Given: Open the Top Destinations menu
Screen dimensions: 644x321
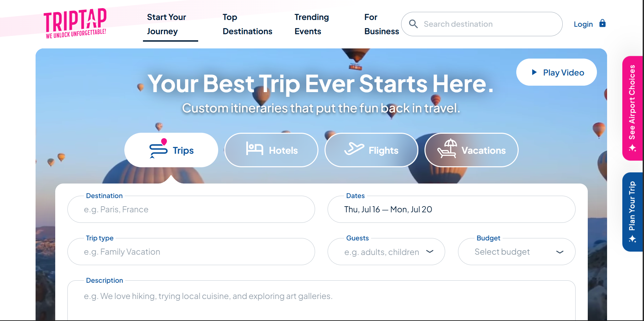Looking at the screenshot, I should [247, 24].
